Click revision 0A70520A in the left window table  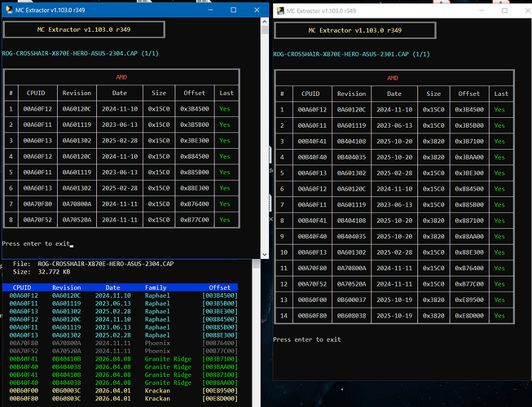click(x=77, y=220)
